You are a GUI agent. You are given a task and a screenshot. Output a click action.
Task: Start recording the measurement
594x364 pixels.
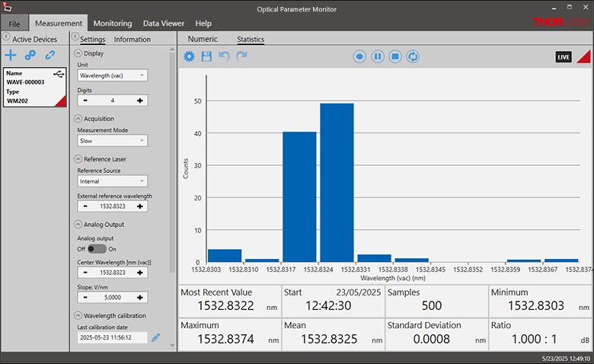(x=359, y=56)
